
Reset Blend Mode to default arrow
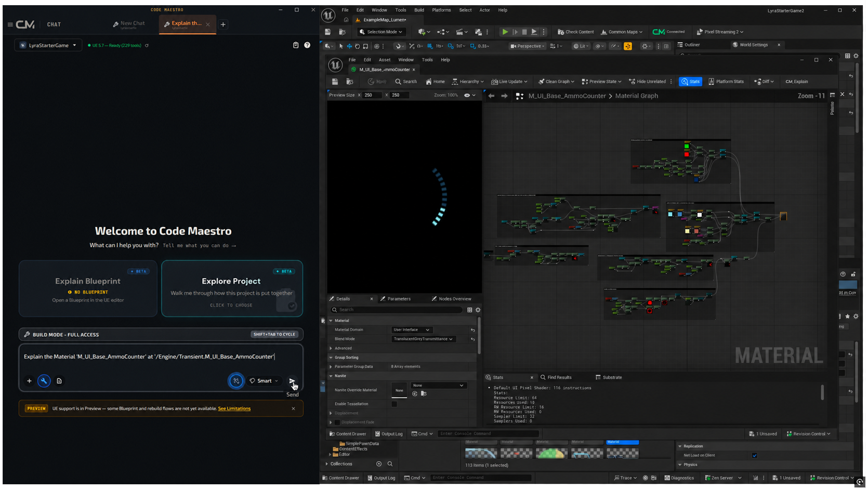point(472,339)
